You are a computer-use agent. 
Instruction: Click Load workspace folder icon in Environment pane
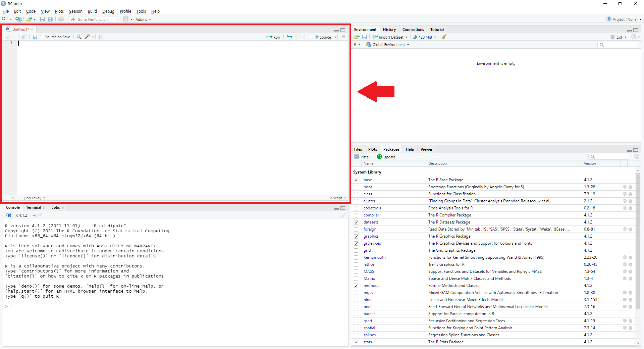[x=357, y=37]
